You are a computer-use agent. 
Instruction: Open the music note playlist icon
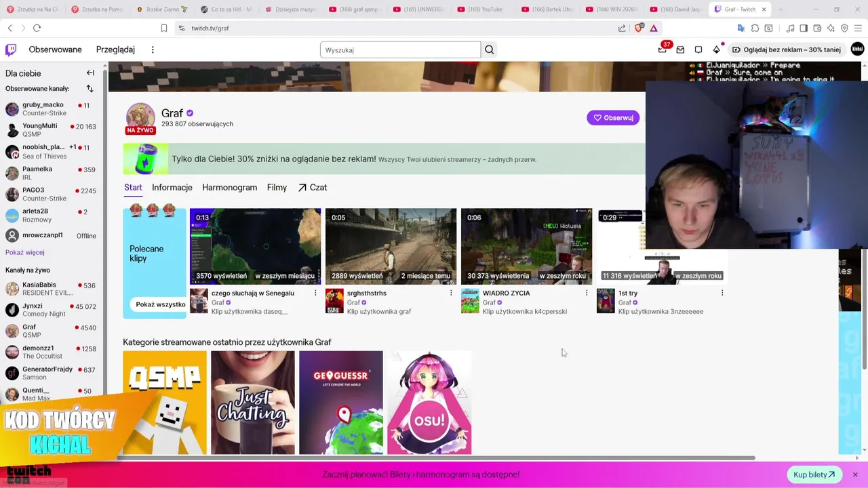[790, 28]
